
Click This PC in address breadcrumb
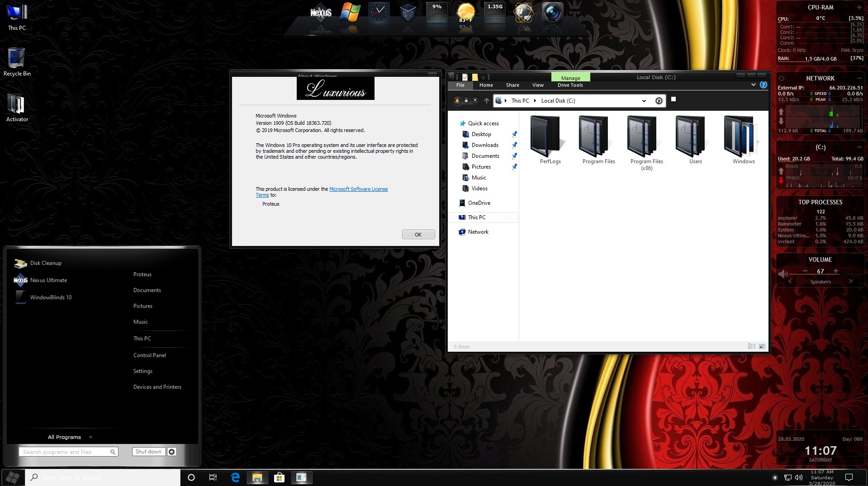coord(520,101)
